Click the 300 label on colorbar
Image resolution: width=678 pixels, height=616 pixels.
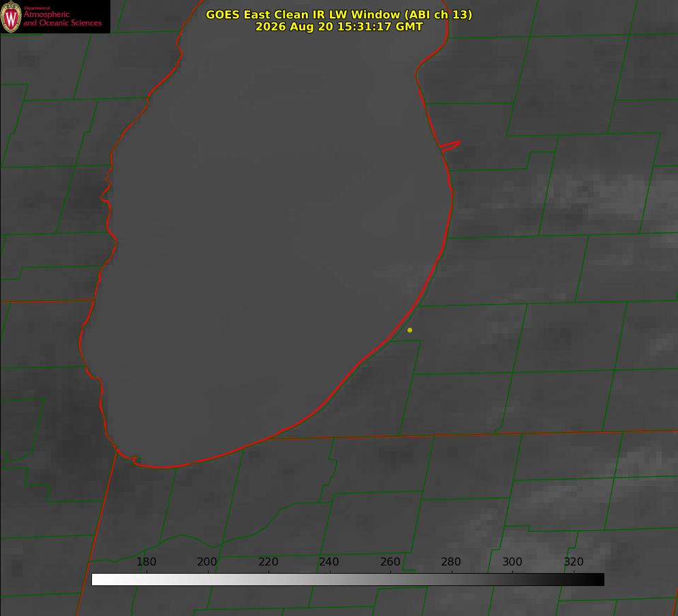pyautogui.click(x=512, y=561)
